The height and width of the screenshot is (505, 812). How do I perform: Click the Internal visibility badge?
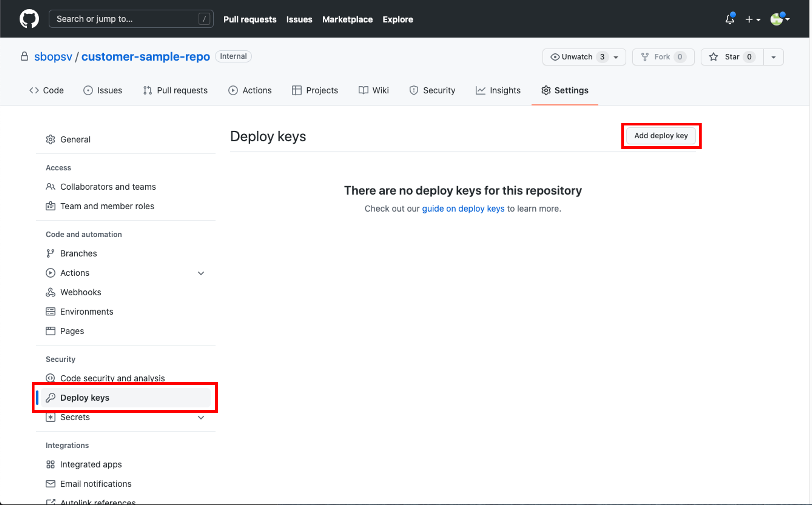pos(233,56)
